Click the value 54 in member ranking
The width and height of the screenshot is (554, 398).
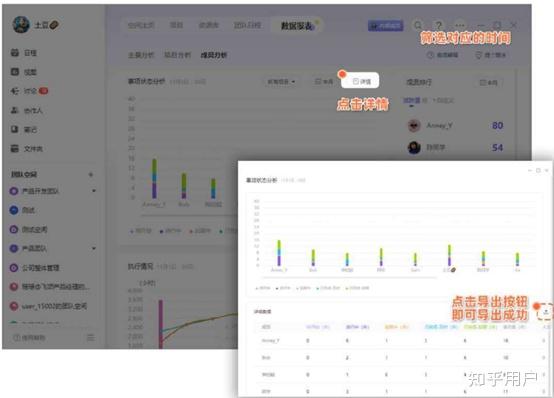click(497, 147)
